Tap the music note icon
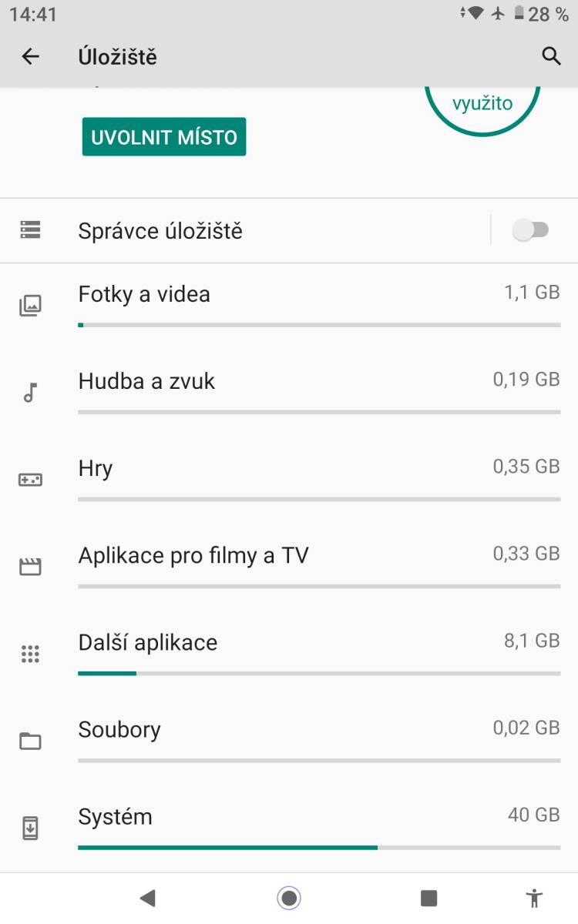 (x=30, y=393)
